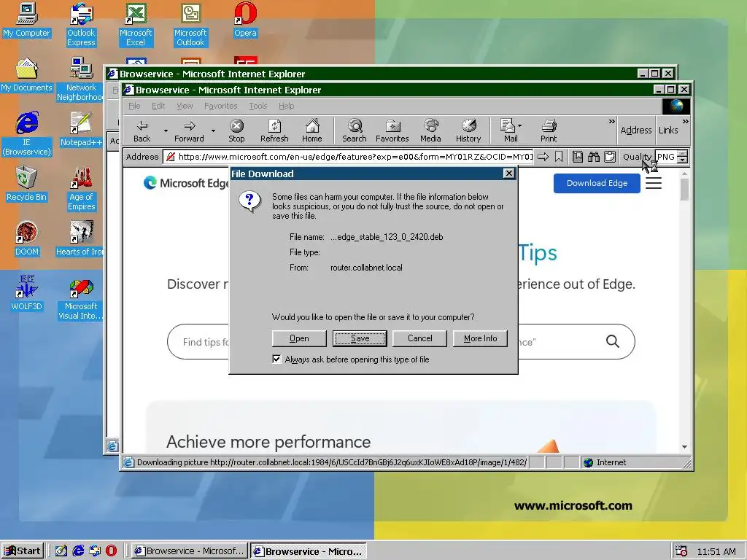
Task: Open the File menu
Action: 134,106
